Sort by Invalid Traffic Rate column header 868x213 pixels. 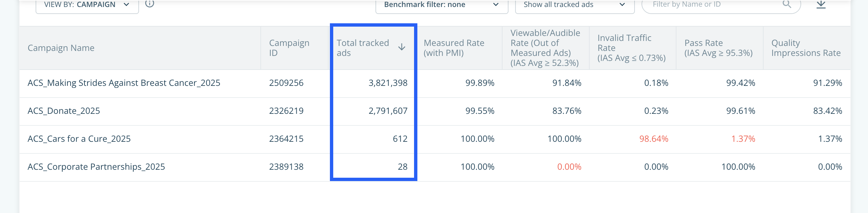coord(631,48)
